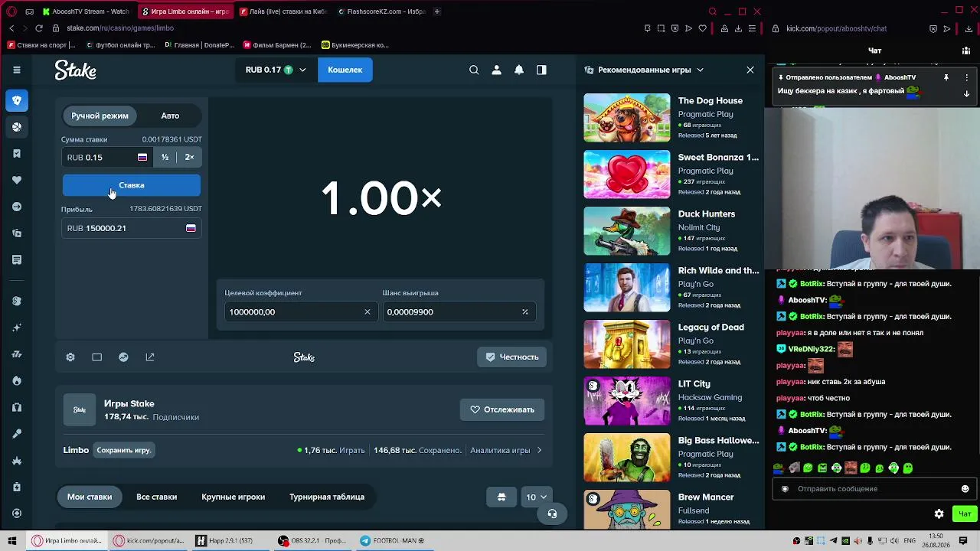Image resolution: width=980 pixels, height=551 pixels.
Task: Open the Windows Start menu
Action: [x=12, y=541]
